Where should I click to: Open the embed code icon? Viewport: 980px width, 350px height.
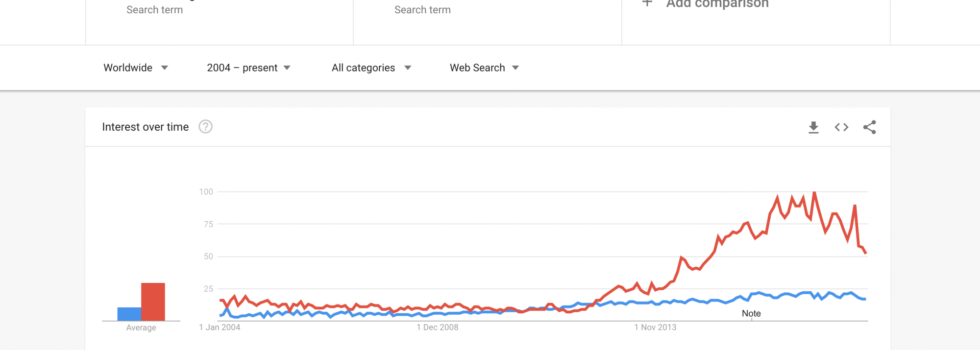(x=841, y=127)
